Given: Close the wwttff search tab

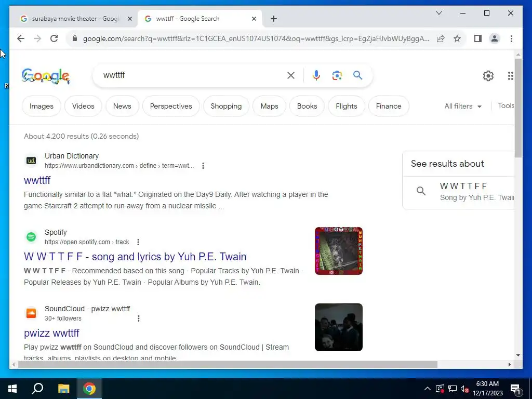Looking at the screenshot, I should (254, 19).
